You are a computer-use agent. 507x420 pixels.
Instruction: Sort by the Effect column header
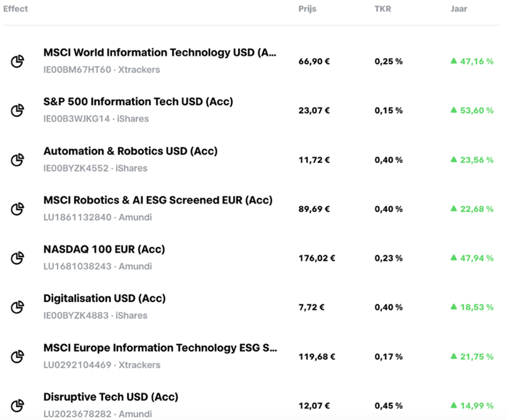pyautogui.click(x=16, y=9)
